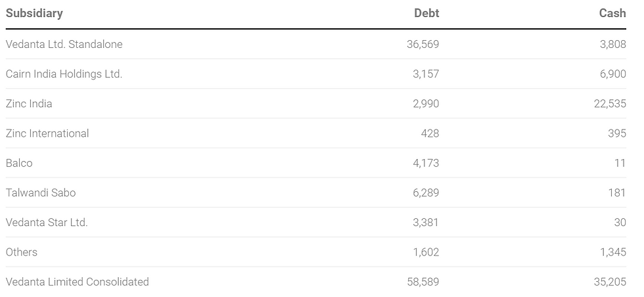Click the cash value 35,205

(610, 282)
